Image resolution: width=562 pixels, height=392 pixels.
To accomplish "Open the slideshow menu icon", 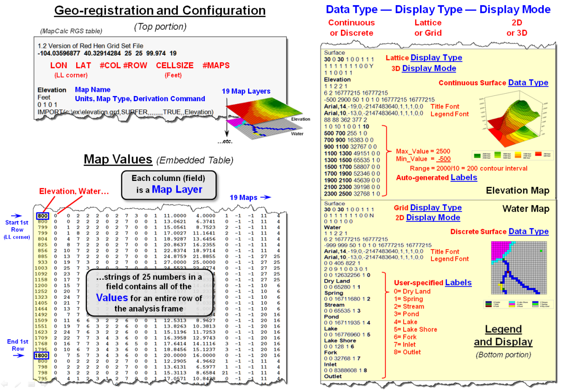I will pos(31,384).
